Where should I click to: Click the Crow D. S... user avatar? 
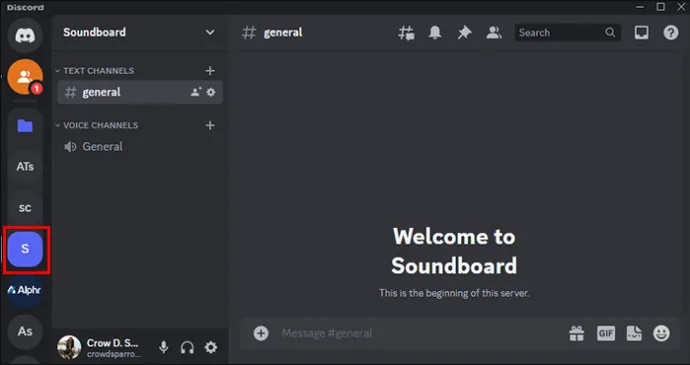coord(70,347)
